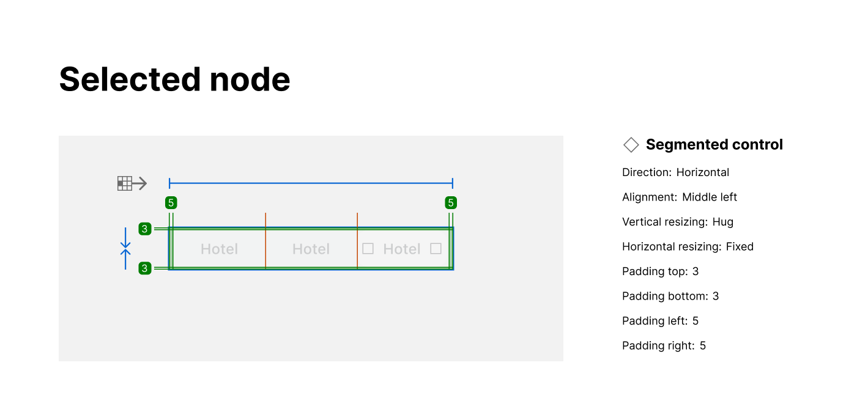Click the square icon right of third Hotel
Viewport: 868px width, 420px height.
436,249
